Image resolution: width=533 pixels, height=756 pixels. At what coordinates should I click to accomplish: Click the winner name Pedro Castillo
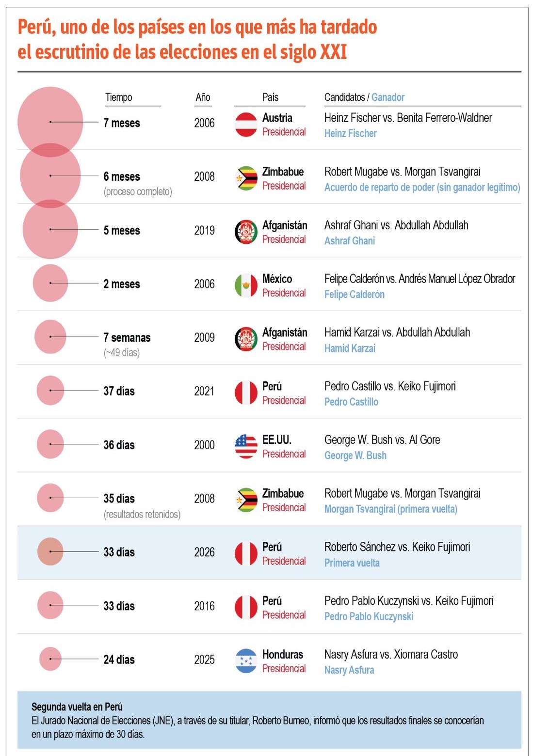(x=351, y=402)
